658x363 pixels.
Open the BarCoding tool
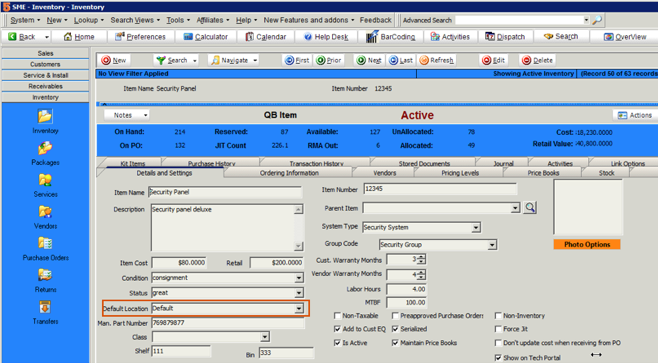click(390, 37)
